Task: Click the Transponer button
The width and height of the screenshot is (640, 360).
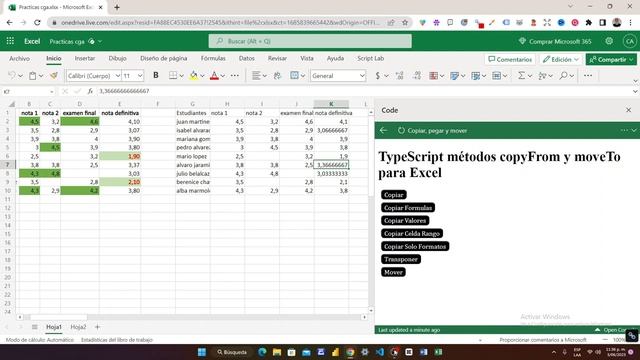Action: [400, 259]
